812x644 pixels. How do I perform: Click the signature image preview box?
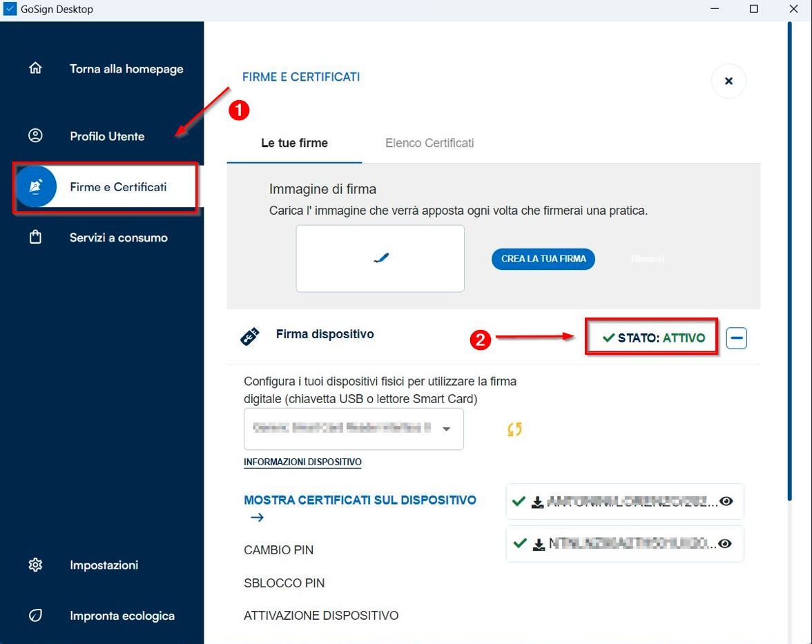[x=380, y=259]
